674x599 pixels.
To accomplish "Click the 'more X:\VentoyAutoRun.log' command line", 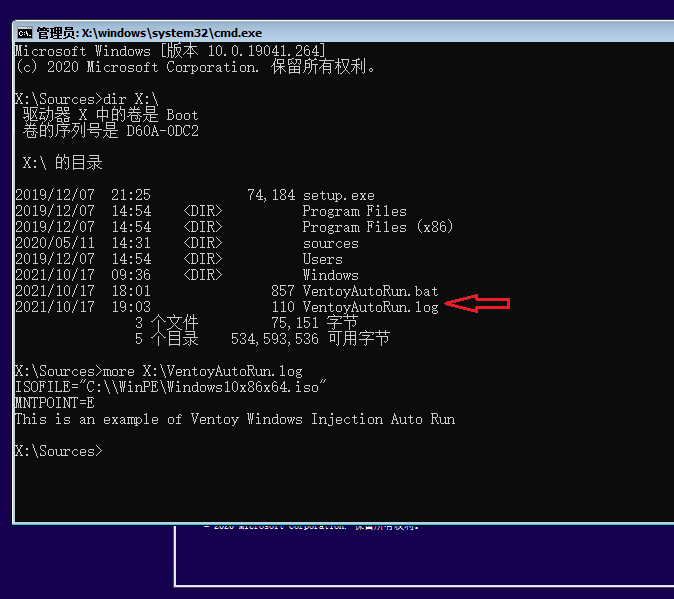I will click(x=158, y=371).
